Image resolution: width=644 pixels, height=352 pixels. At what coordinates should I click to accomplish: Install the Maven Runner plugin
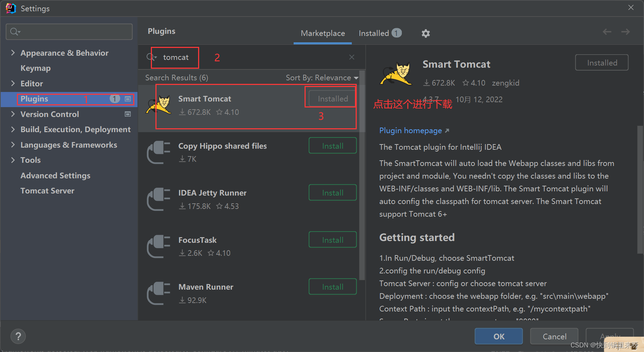333,286
